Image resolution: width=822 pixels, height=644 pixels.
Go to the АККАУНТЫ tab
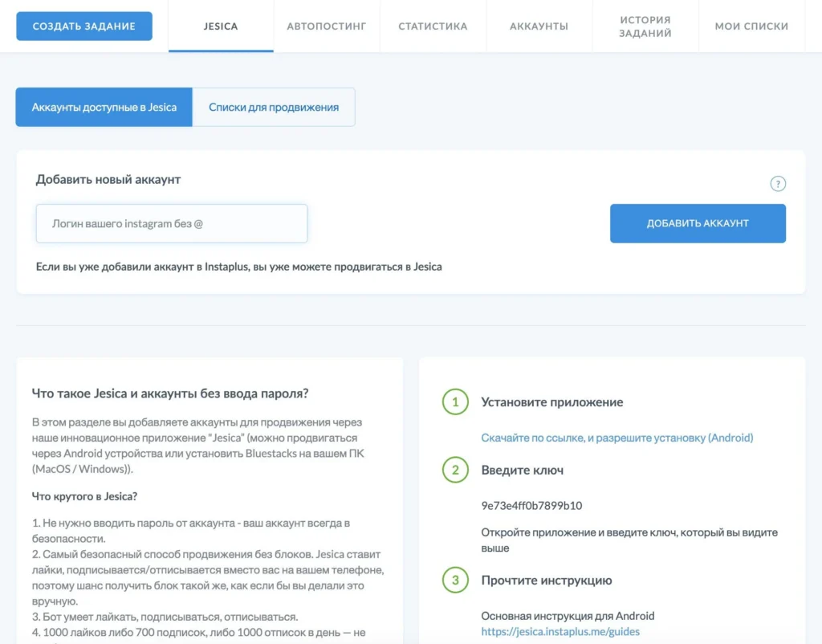tap(539, 26)
